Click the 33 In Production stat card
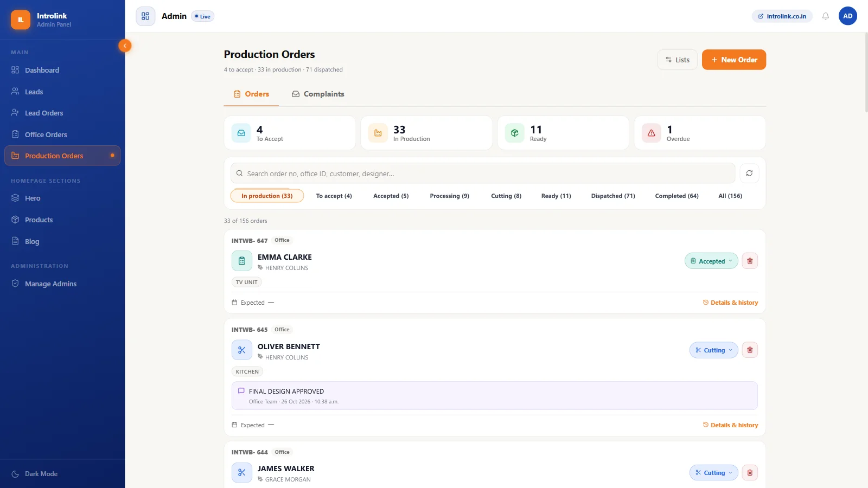The width and height of the screenshot is (868, 488). coord(426,133)
